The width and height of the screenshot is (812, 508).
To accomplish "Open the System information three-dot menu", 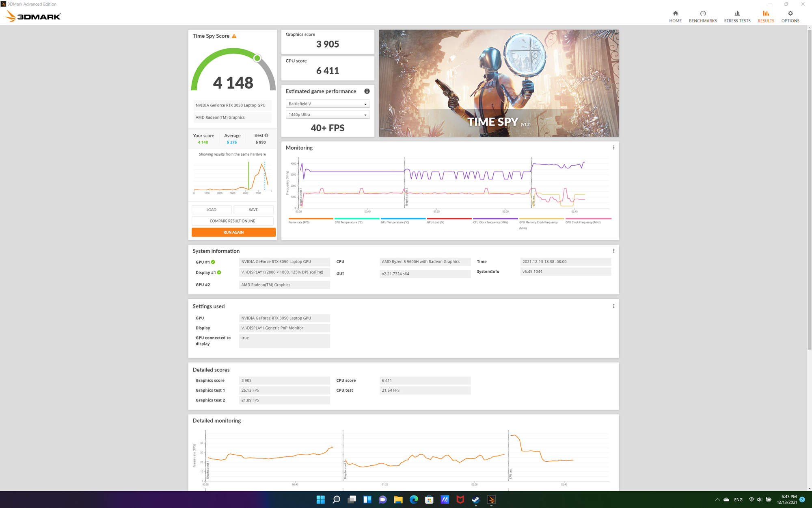I will click(x=613, y=251).
